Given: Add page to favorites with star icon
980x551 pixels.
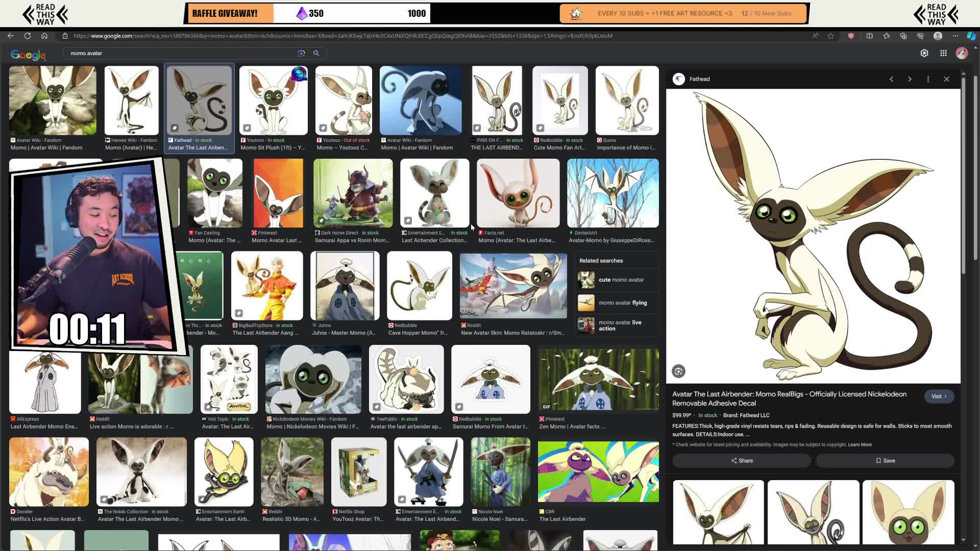Looking at the screenshot, I should 831,36.
